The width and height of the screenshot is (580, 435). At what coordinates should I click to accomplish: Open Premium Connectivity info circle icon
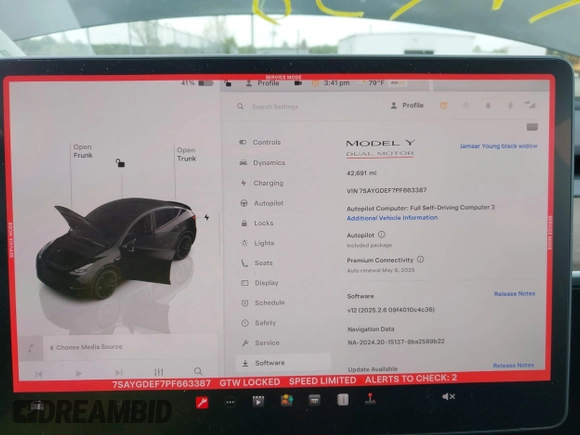[x=421, y=259]
